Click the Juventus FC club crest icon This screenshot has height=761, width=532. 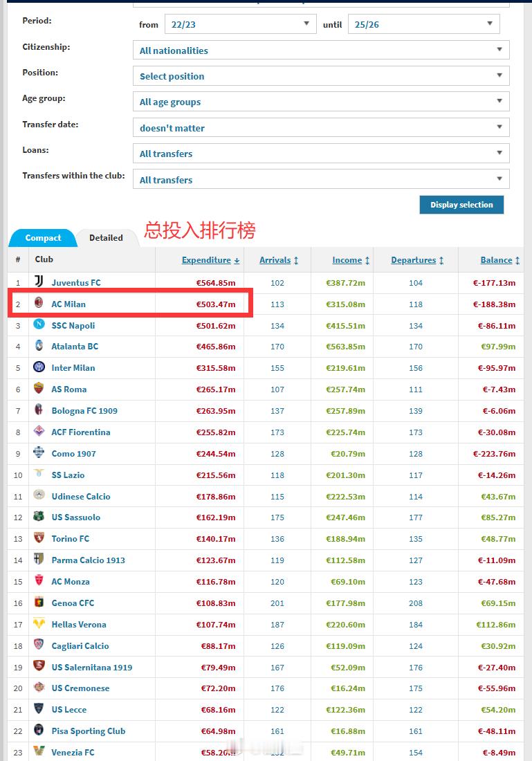39,281
